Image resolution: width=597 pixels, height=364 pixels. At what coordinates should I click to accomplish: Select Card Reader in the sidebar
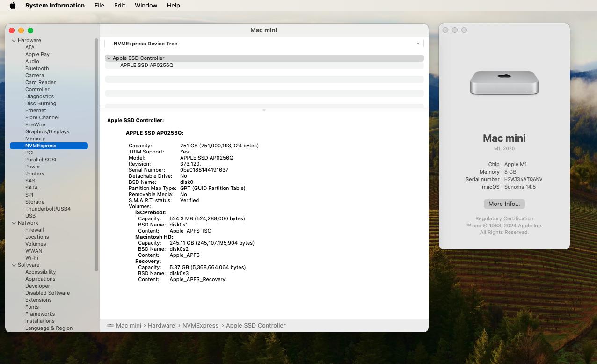(40, 82)
